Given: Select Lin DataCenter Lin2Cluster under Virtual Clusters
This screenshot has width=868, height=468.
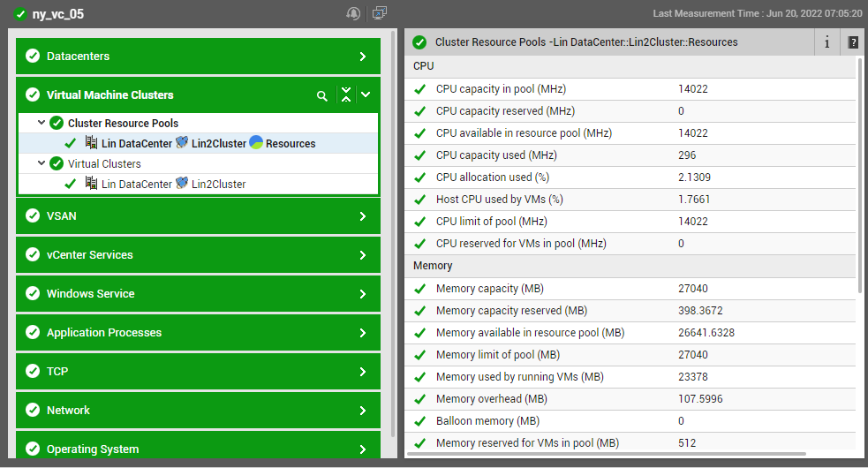Looking at the screenshot, I should pos(198,184).
